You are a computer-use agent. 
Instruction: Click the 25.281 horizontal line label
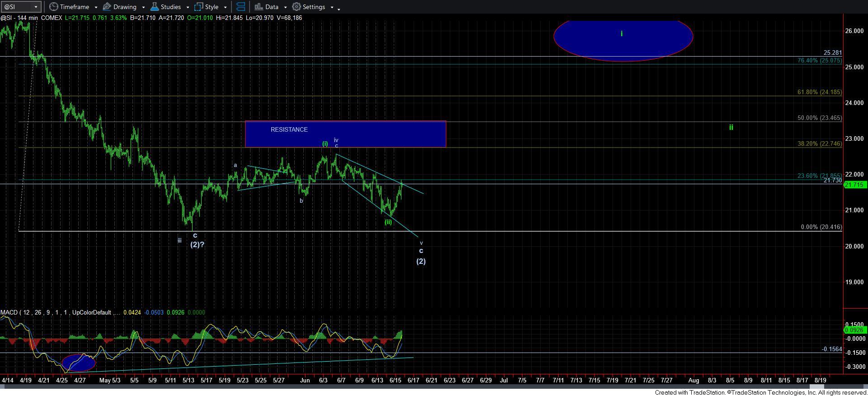tap(832, 53)
